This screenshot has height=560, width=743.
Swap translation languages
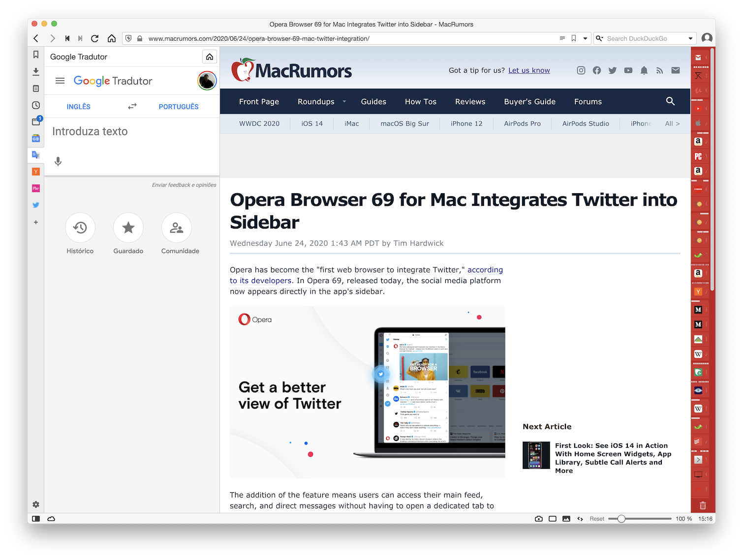(x=132, y=106)
